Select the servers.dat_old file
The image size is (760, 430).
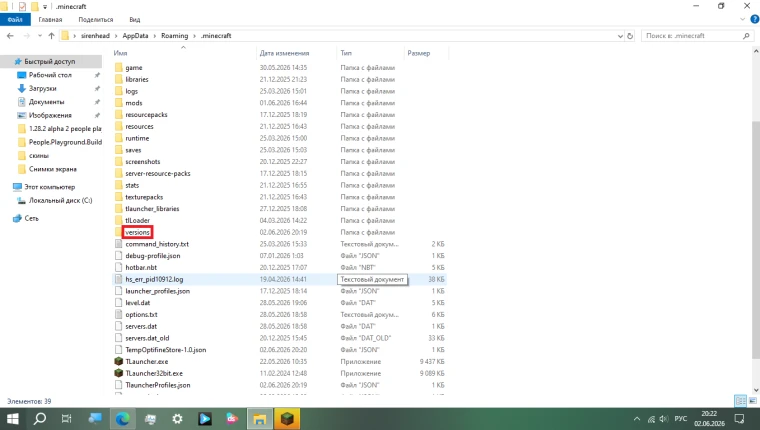pyautogui.click(x=147, y=338)
